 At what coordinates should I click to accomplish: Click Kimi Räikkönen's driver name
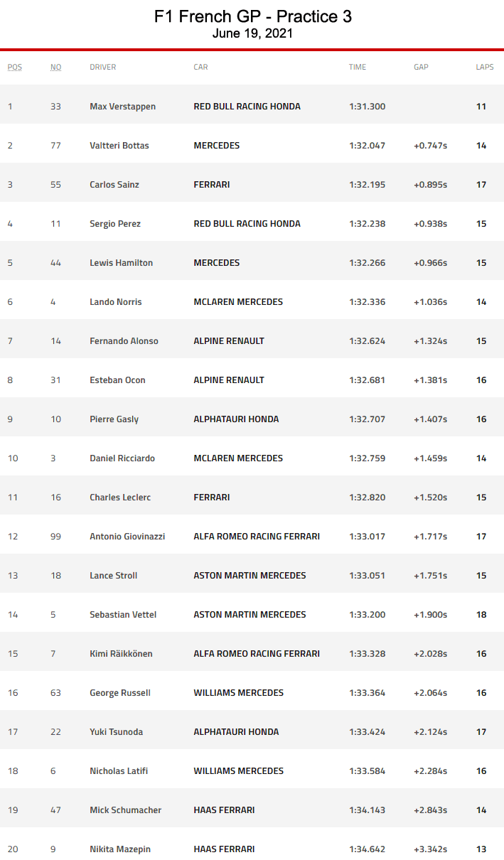pyautogui.click(x=121, y=654)
